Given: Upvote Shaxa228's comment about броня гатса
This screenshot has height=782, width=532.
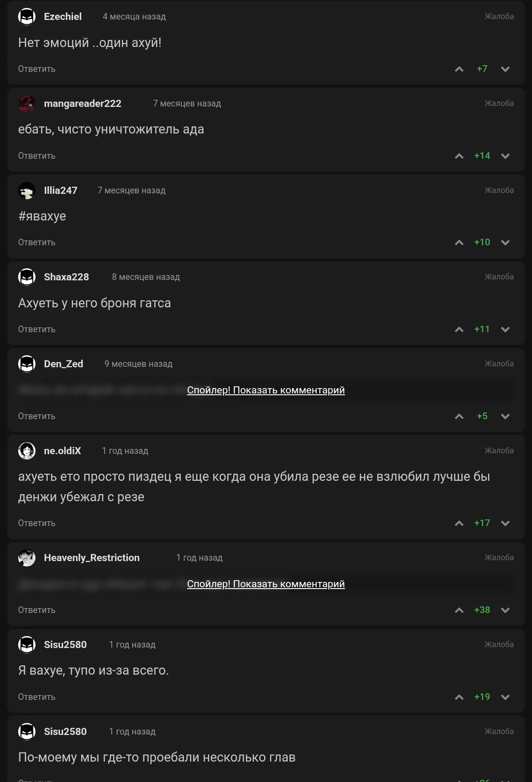Looking at the screenshot, I should pos(459,330).
